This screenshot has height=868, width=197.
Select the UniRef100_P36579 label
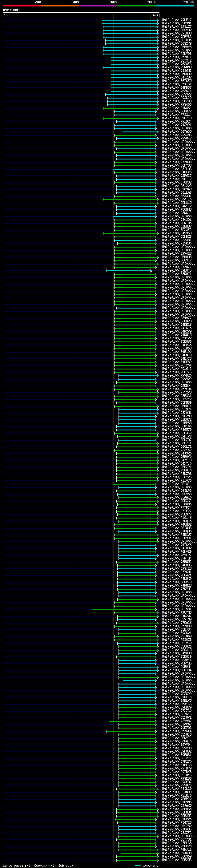176,430
